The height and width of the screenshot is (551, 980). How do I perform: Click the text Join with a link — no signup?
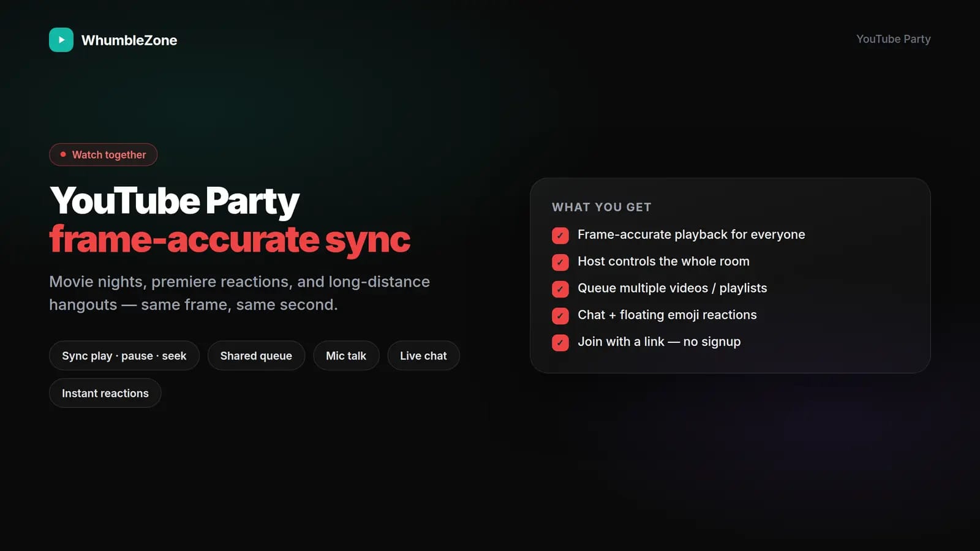tap(659, 342)
